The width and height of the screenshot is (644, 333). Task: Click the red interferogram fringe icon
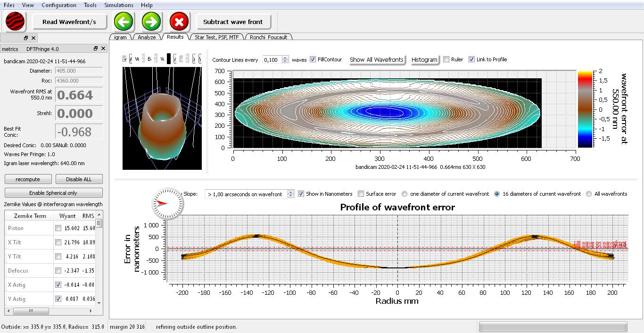coord(15,22)
